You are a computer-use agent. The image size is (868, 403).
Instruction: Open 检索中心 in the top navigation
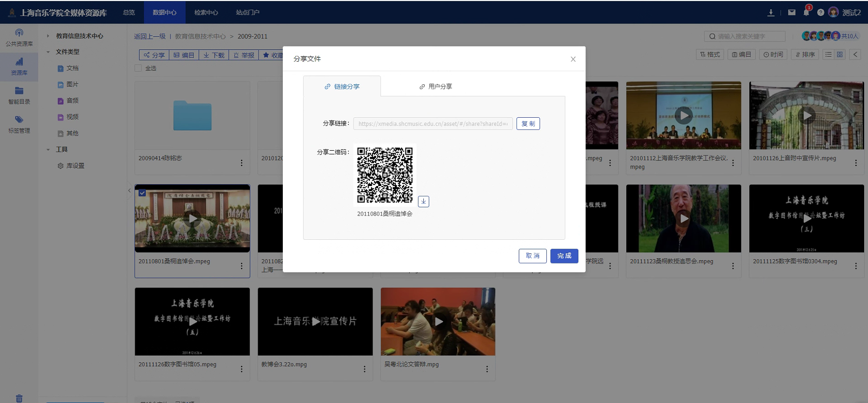click(206, 13)
